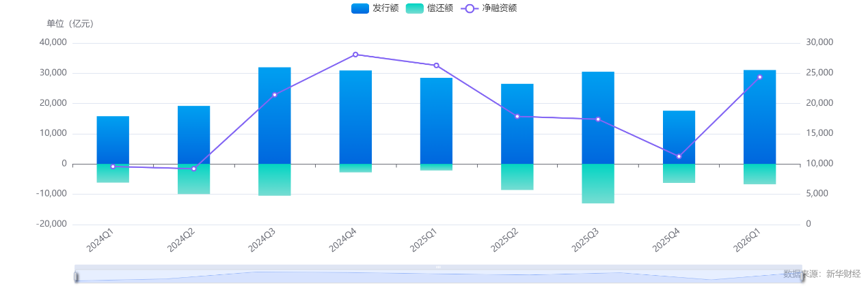Click the purple 净融资额 line marker icon

click(469, 8)
